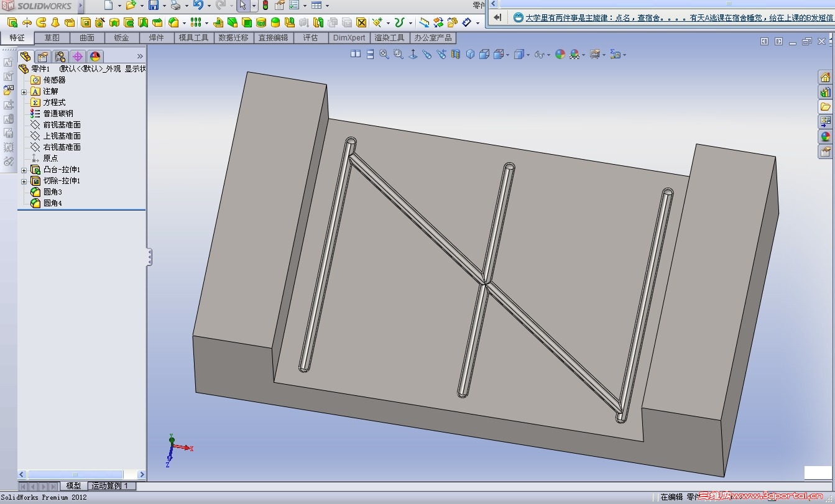Switch to the 渲染工具 tab

point(389,38)
